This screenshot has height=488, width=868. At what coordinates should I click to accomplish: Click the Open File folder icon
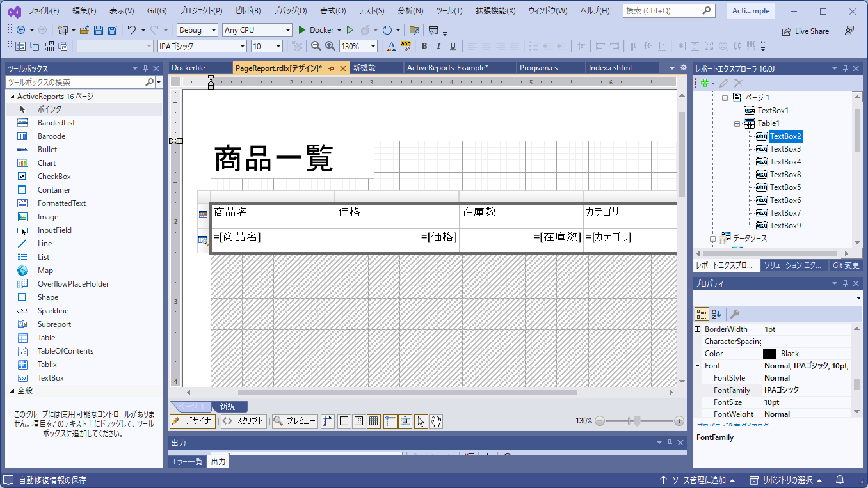(85, 30)
